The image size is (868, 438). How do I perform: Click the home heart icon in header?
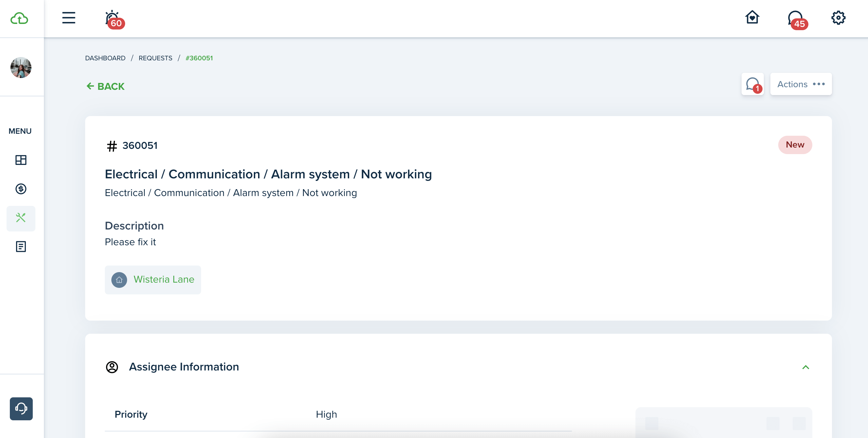(752, 17)
